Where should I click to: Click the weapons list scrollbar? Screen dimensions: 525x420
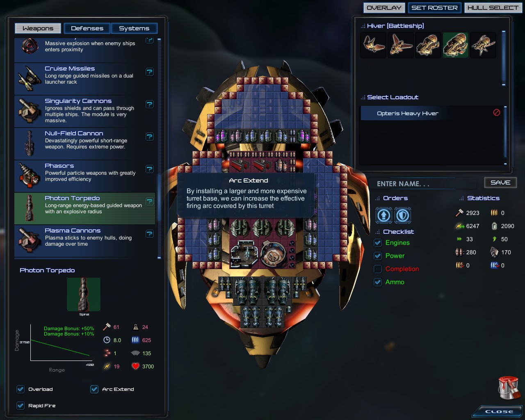pos(159,148)
